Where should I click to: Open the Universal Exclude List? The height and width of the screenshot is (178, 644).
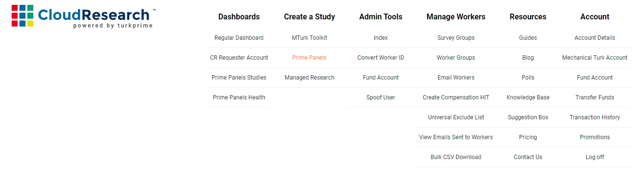(456, 117)
